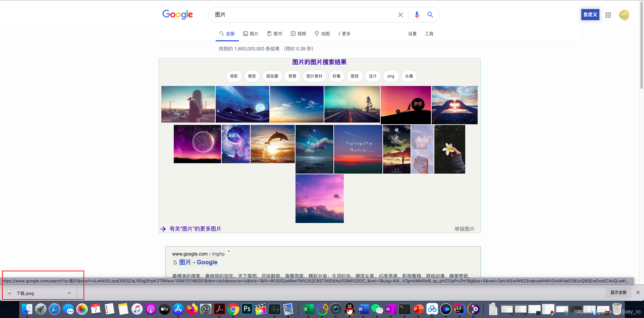
Task: Open QQ penguin app from the Dock
Action: (x=350, y=309)
